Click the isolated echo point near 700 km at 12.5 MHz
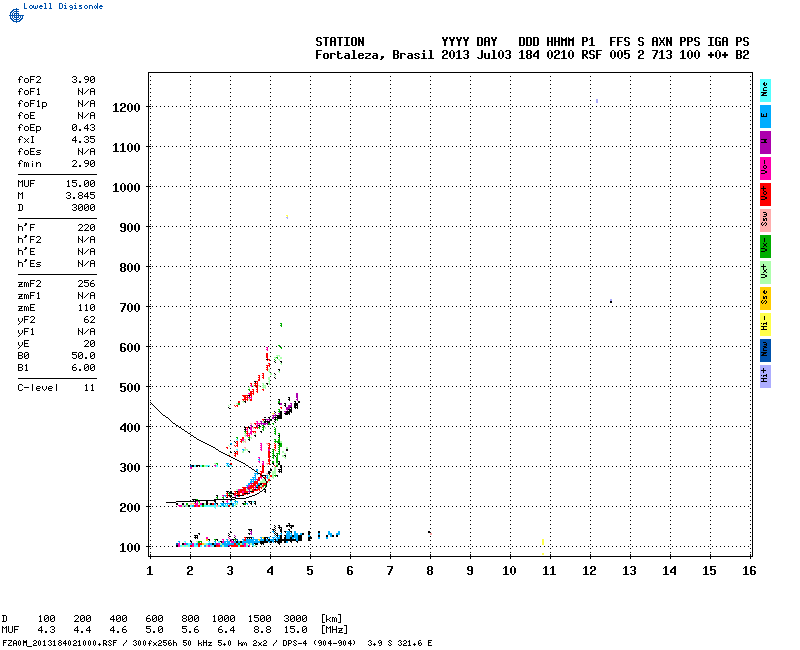 point(611,301)
